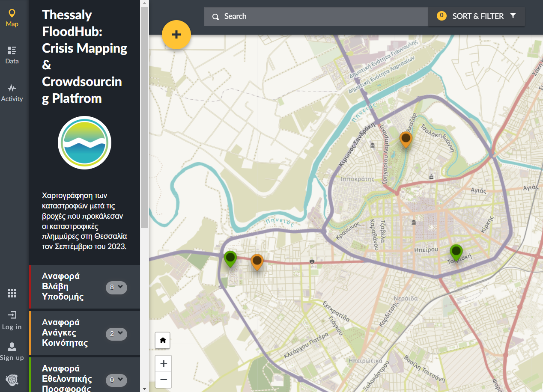Image resolution: width=543 pixels, height=392 pixels.
Task: Click the Log in button
Action: pyautogui.click(x=12, y=321)
